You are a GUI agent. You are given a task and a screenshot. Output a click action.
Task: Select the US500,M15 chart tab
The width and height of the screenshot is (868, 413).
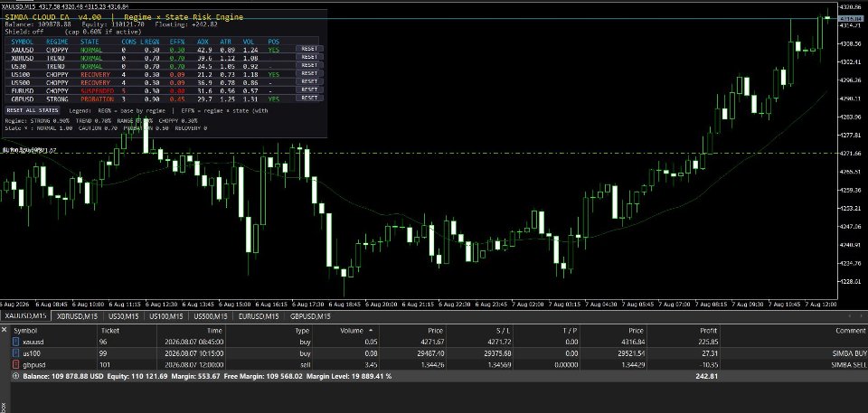(x=210, y=316)
